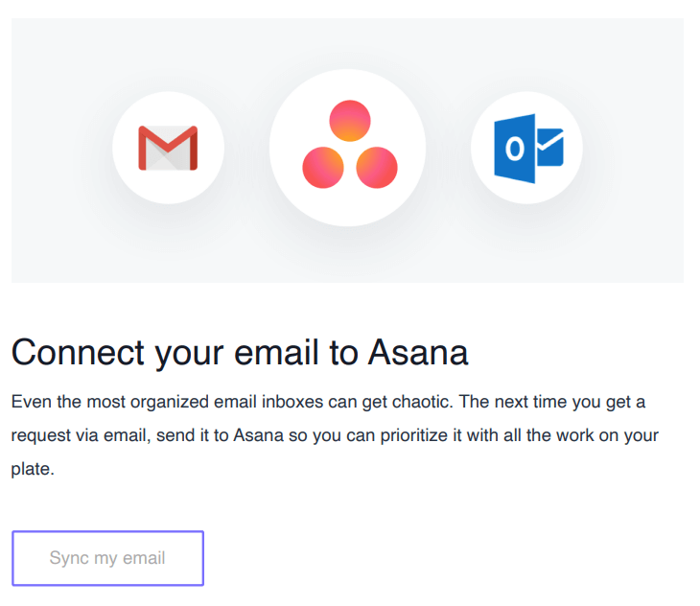Screen dimensions: 700x606
Task: Click the Sync my email button
Action: pos(107,558)
